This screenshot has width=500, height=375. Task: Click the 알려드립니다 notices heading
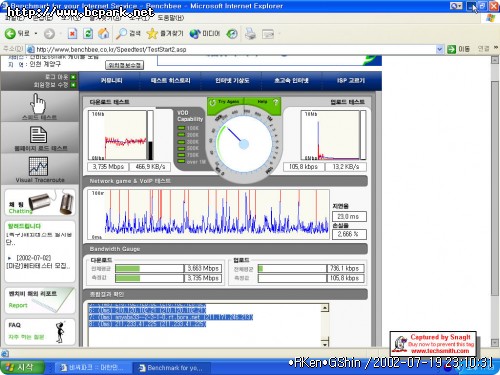click(x=24, y=226)
